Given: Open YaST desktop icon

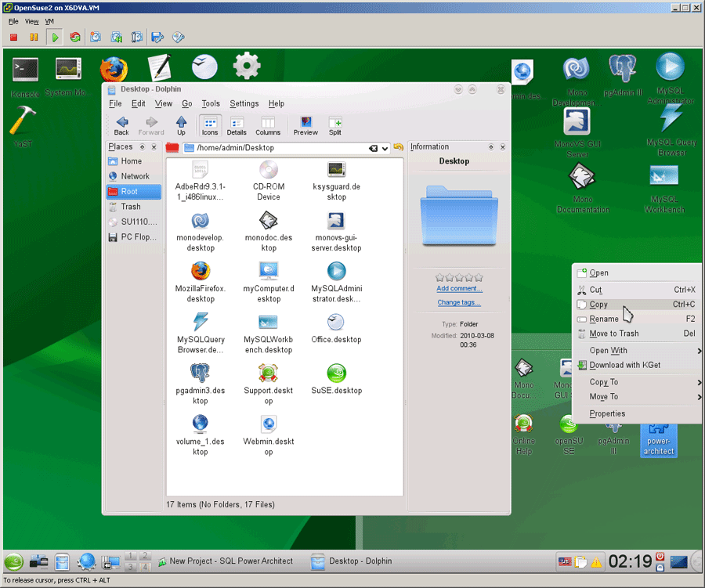Looking at the screenshot, I should [x=23, y=127].
